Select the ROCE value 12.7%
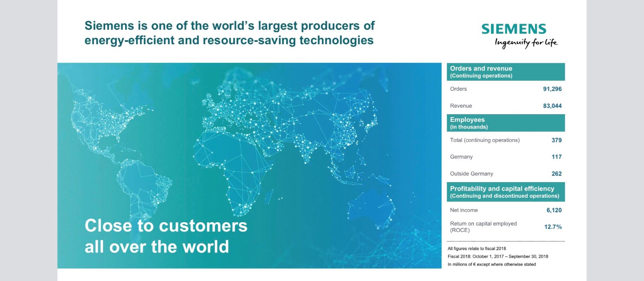Viewport: 644px width, 281px height. pyautogui.click(x=553, y=227)
